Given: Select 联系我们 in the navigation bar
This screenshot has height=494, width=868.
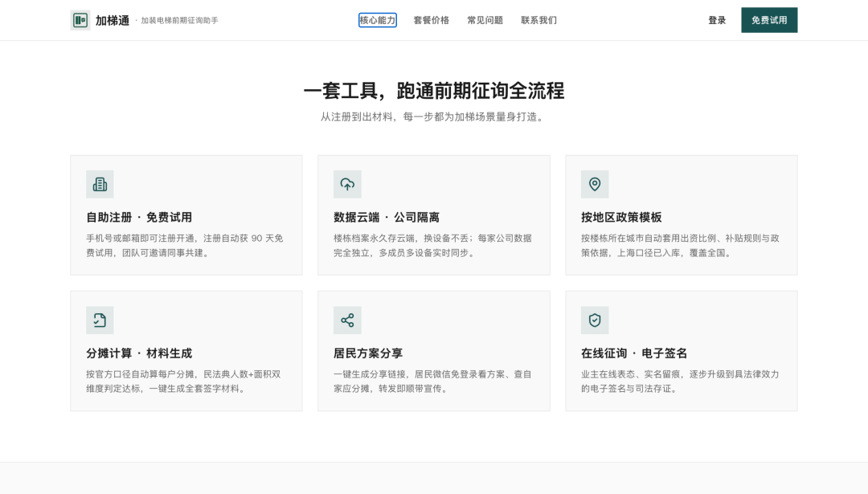Looking at the screenshot, I should pos(538,20).
